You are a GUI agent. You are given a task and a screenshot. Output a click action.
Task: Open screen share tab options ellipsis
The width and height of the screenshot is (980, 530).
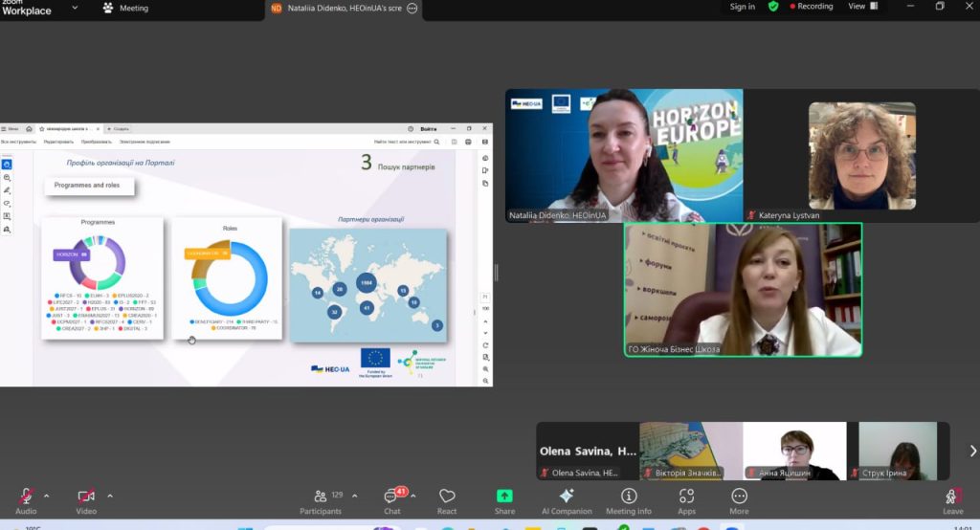coord(412,8)
